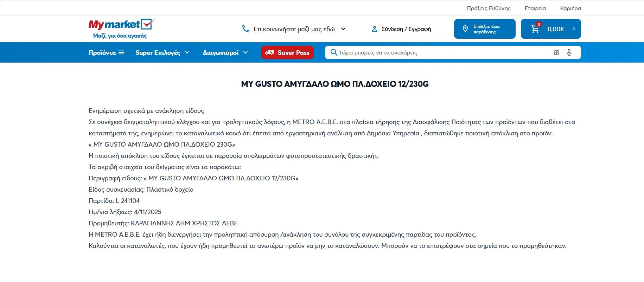Click the line starting Η ΜΕΤΡΟ Α.Ε.Β.Ε. έχει ήδη
The image size is (644, 282).
click(x=282, y=235)
